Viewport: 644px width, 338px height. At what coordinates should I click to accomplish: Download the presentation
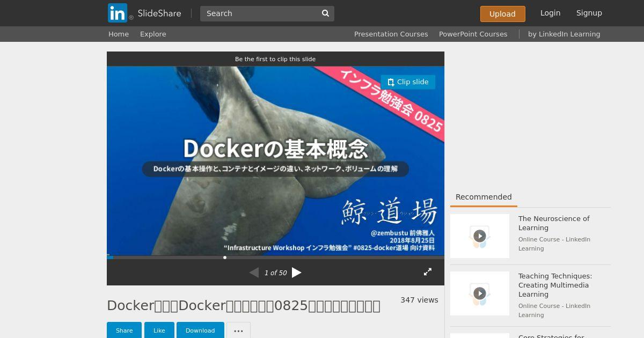coord(200,330)
